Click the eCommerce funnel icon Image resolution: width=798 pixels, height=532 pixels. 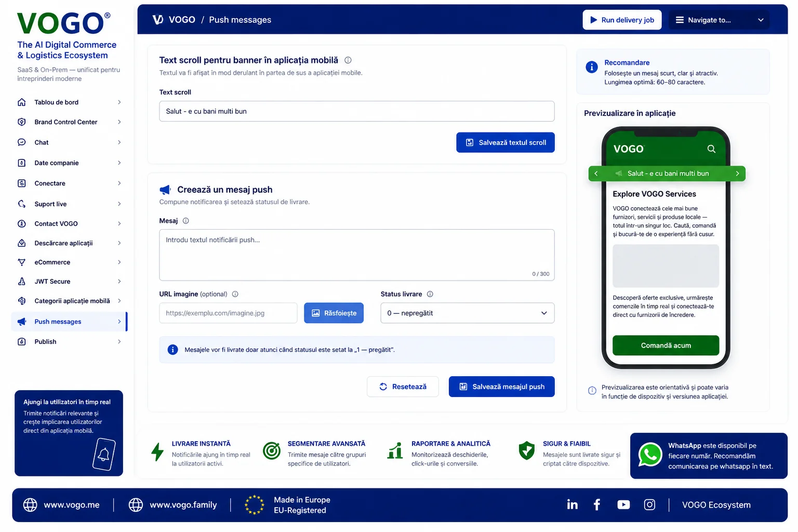tap(22, 262)
